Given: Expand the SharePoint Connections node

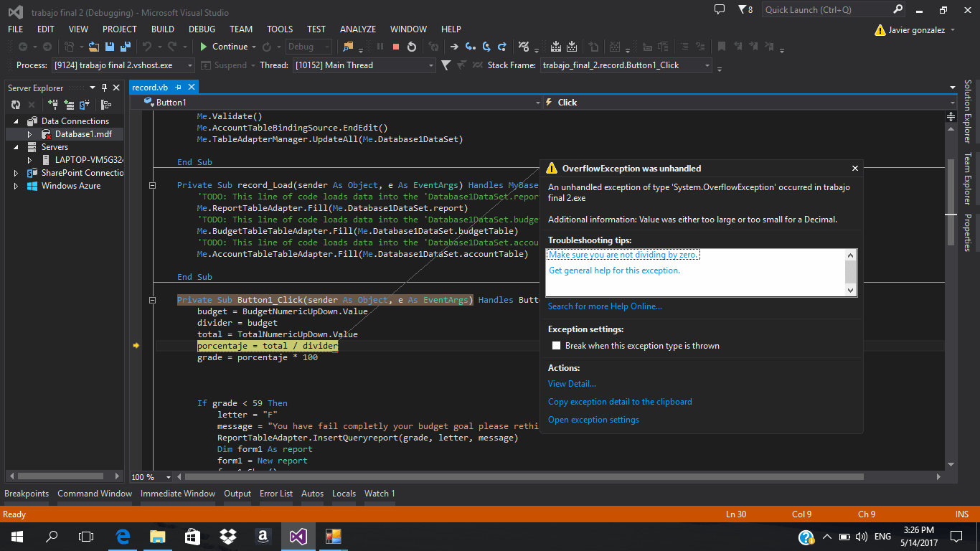Looking at the screenshot, I should tap(16, 173).
